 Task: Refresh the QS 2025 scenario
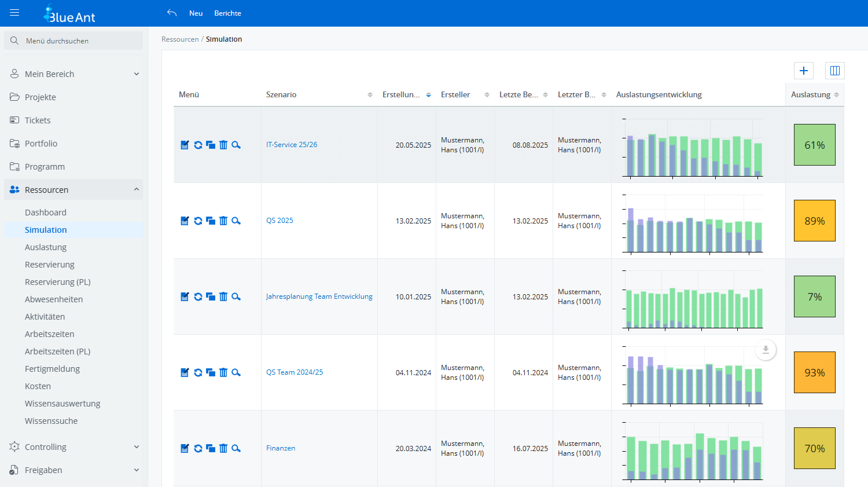click(x=198, y=221)
